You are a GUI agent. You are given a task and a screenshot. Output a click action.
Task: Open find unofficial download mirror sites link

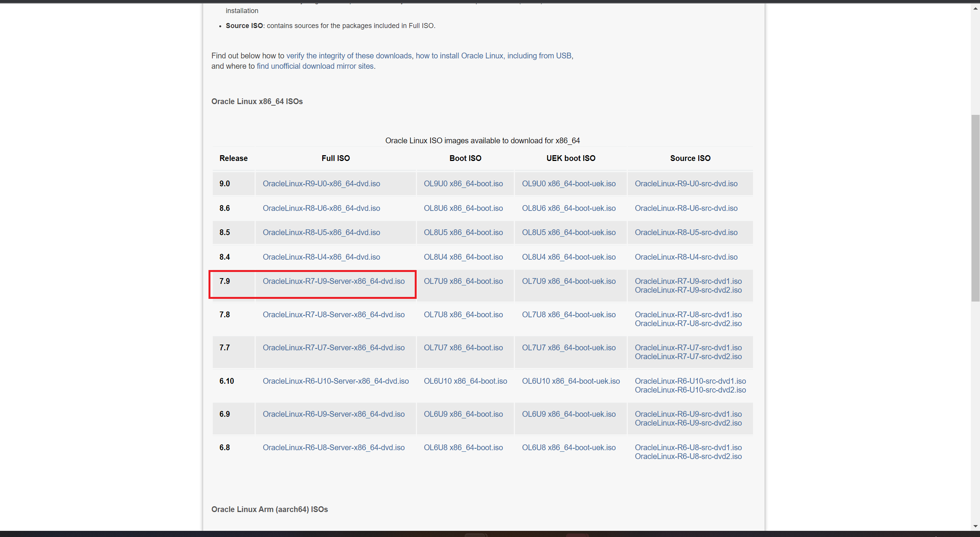coord(315,66)
